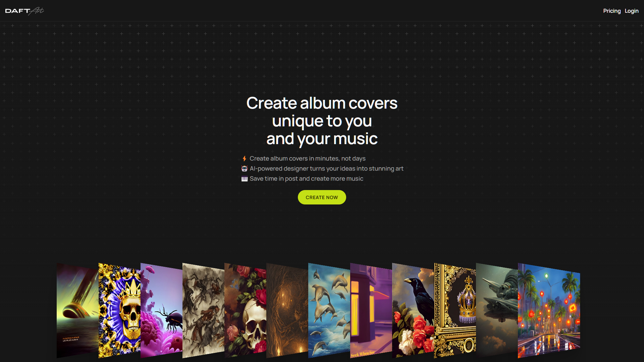Select the ink dragons album cover

click(x=203, y=310)
